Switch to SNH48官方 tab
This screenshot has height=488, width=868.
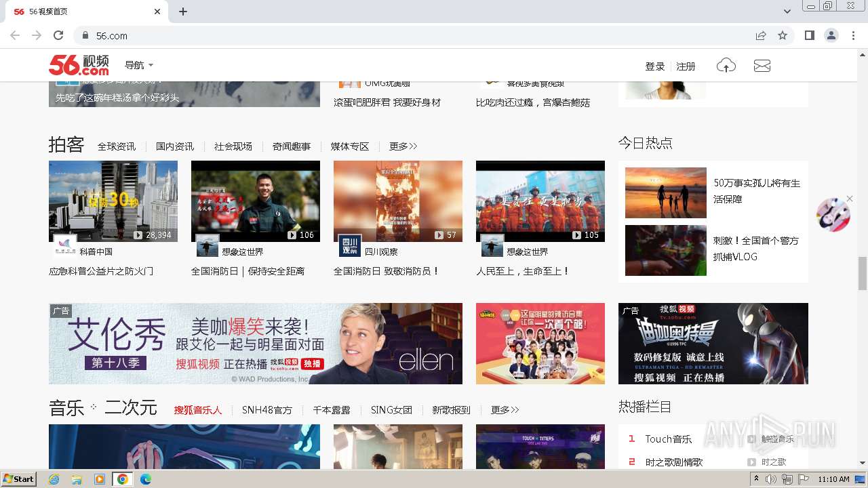click(267, 410)
